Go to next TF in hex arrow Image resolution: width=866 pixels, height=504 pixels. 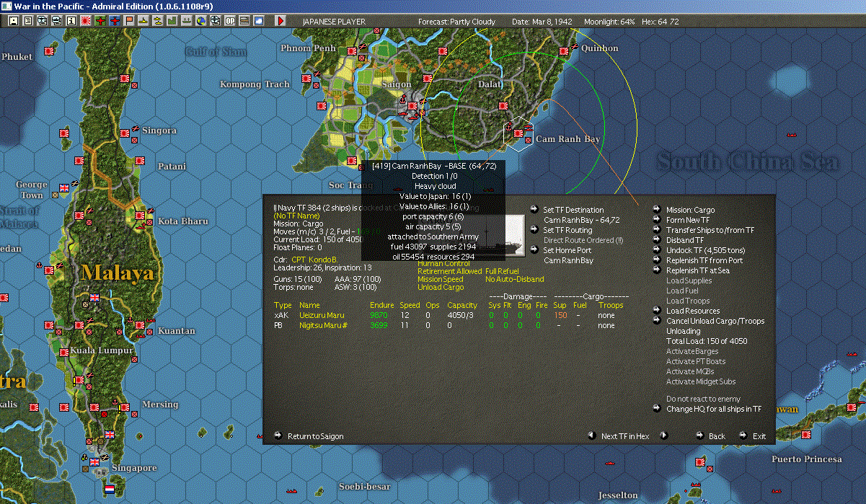tap(664, 436)
